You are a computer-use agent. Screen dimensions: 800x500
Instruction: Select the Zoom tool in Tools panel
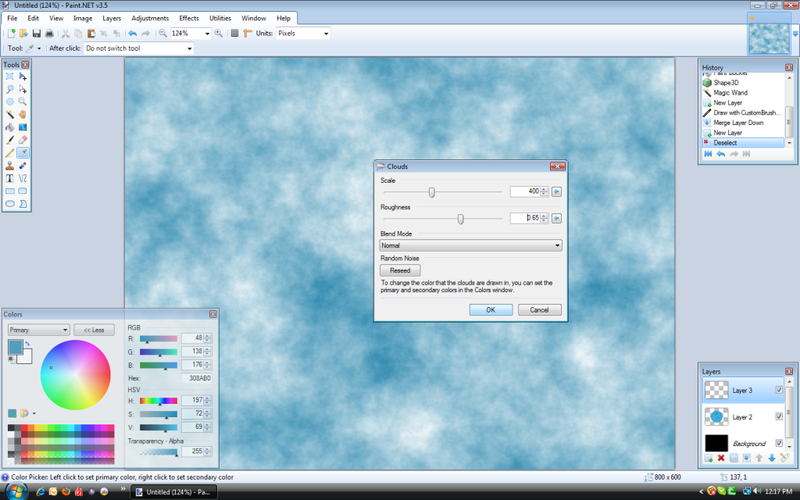tap(22, 102)
